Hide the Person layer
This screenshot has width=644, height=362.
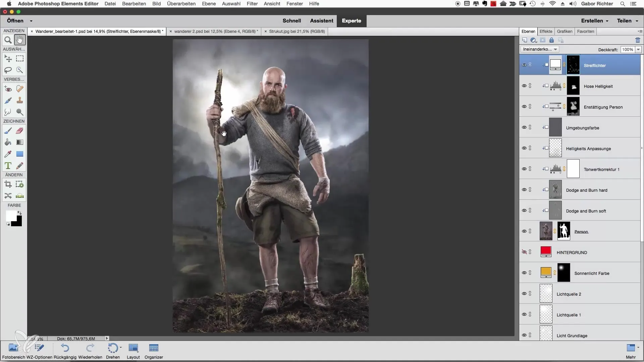coord(524,231)
